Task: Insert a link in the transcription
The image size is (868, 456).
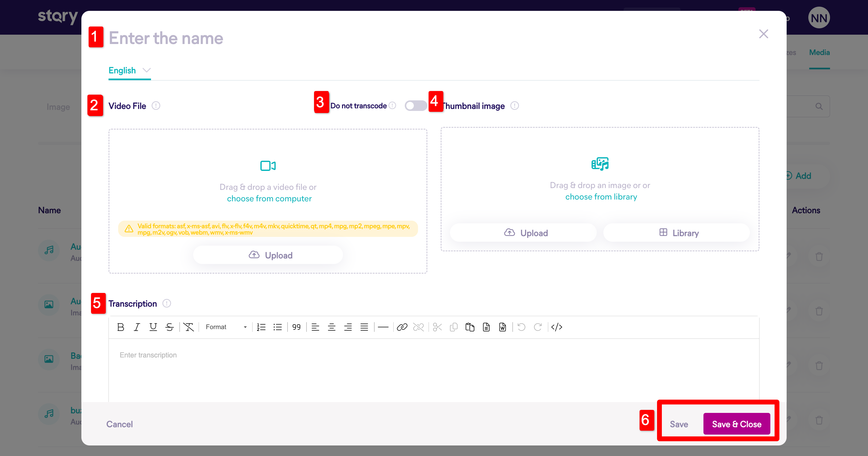Action: click(x=402, y=327)
